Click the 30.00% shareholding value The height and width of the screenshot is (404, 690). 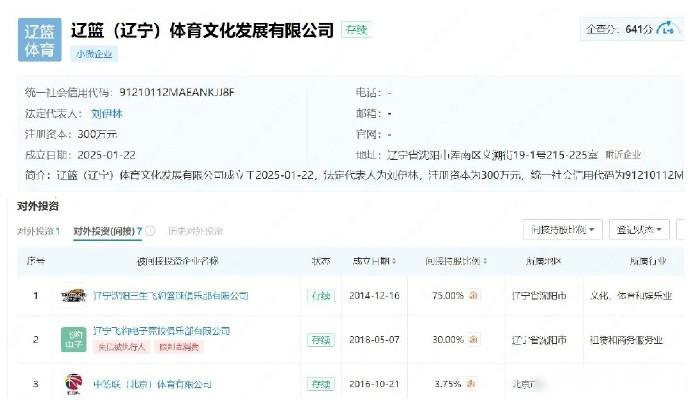(x=448, y=339)
